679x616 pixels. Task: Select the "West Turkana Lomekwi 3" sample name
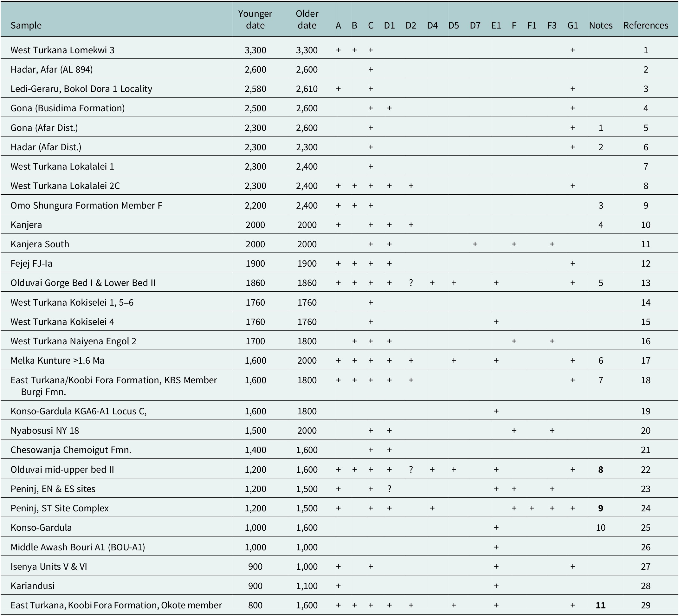coord(62,50)
